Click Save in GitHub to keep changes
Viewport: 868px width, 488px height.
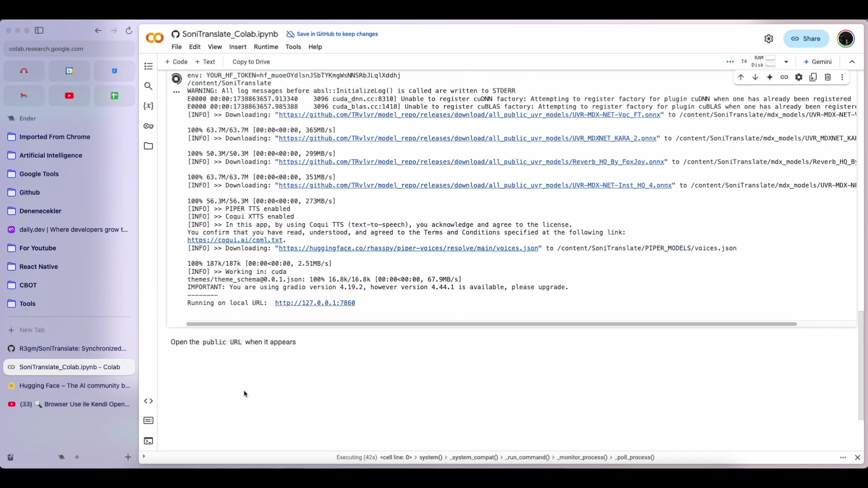coord(332,34)
